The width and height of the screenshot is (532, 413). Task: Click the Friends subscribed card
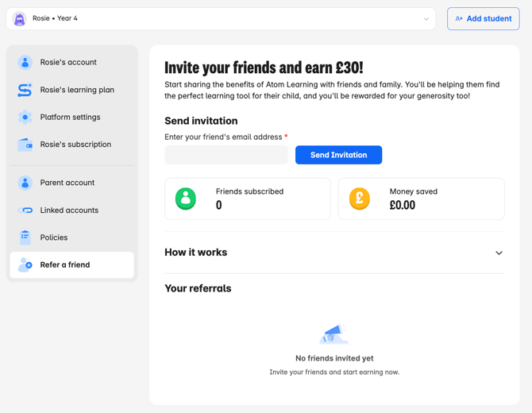pyautogui.click(x=248, y=199)
